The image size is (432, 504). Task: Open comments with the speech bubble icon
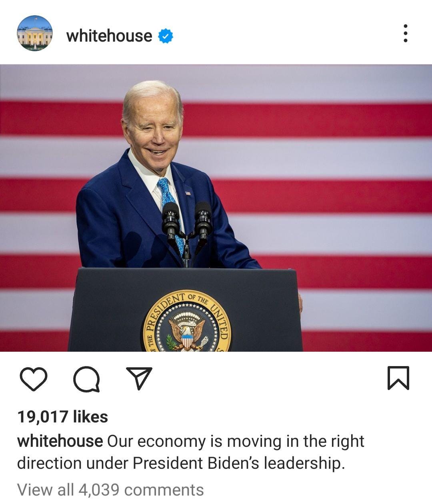(86, 379)
